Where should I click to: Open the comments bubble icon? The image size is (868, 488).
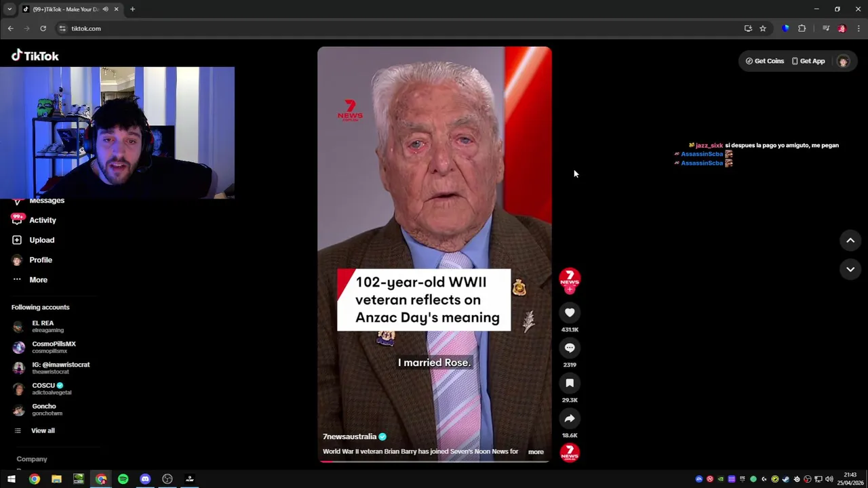click(x=570, y=348)
